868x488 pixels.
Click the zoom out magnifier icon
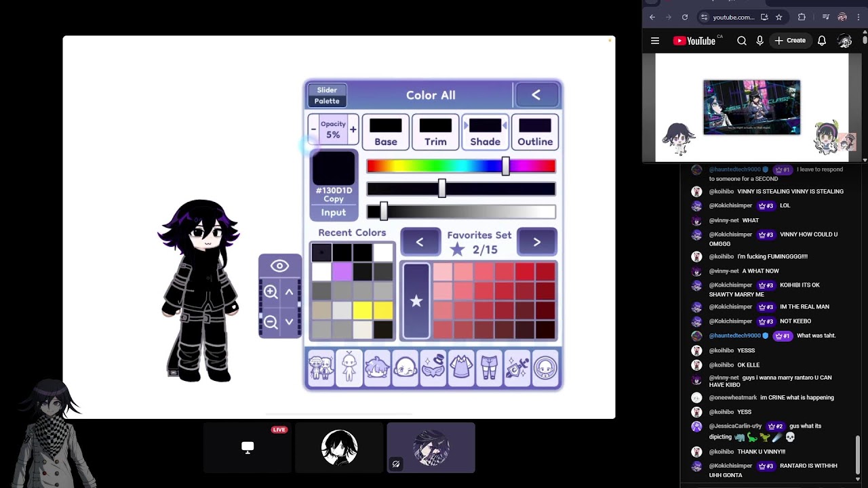tap(271, 322)
